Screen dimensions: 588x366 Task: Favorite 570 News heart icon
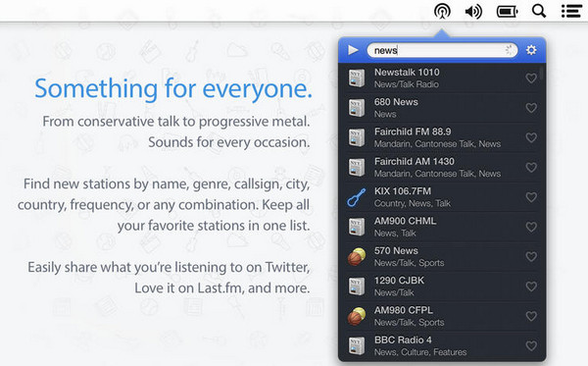tap(531, 256)
